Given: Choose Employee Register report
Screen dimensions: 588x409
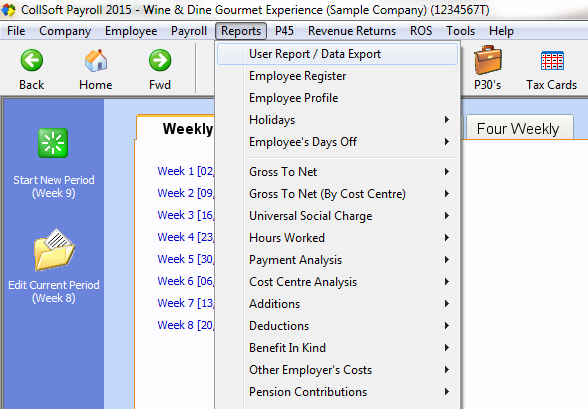Looking at the screenshot, I should (337, 76).
